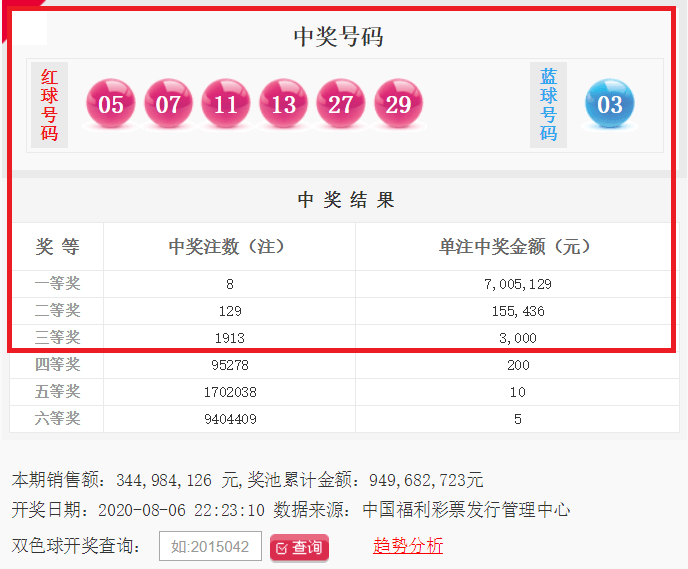688x569 pixels.
Task: Click the red ball numbered 13
Action: [283, 104]
